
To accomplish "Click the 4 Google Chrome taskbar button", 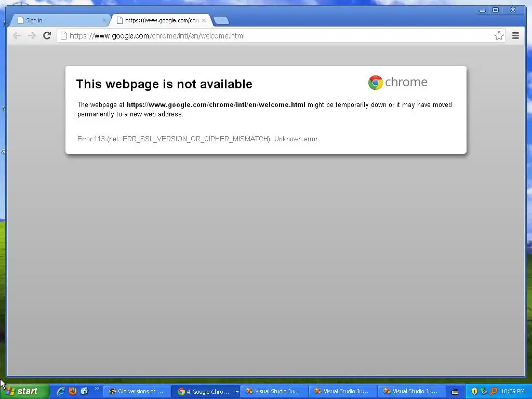I will coord(205,392).
